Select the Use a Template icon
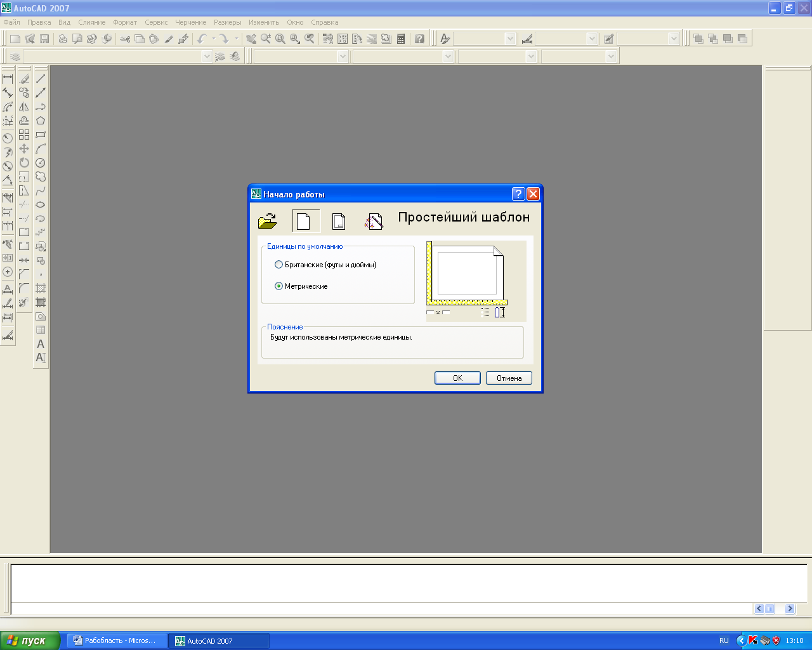812x650 pixels. click(x=339, y=221)
